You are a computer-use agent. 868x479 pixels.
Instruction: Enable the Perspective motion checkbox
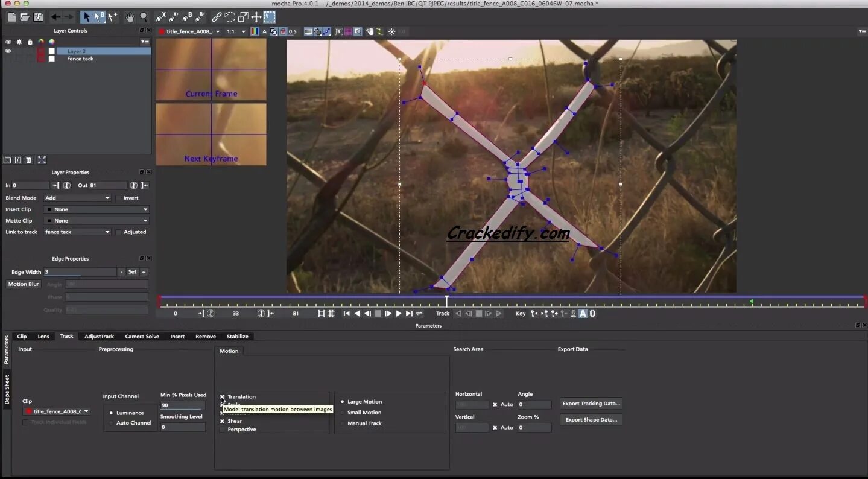coord(222,429)
